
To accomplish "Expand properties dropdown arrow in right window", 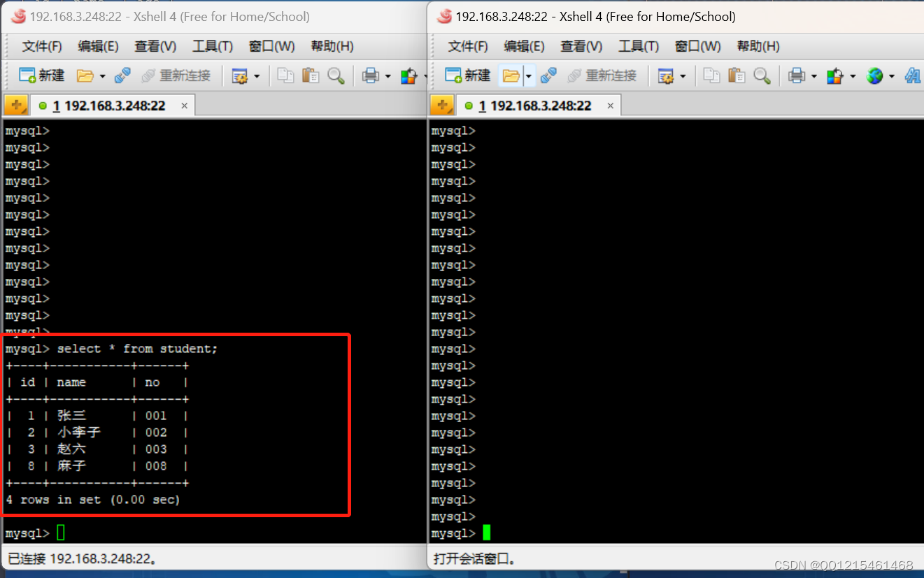I will pyautogui.click(x=683, y=75).
